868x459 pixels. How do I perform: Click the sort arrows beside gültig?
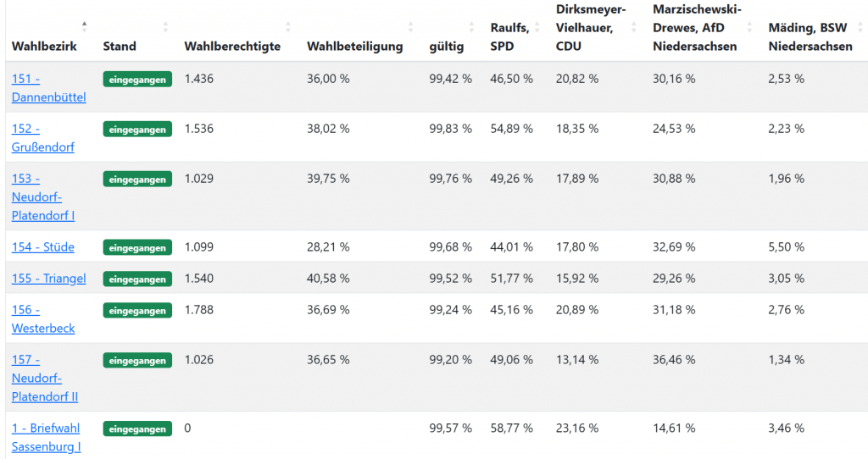(472, 27)
